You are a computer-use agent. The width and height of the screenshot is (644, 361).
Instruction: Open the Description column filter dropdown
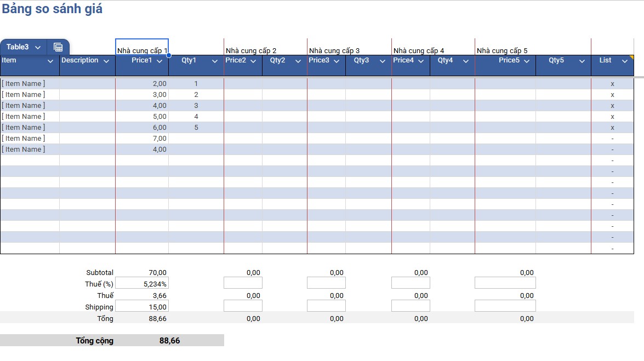pyautogui.click(x=106, y=61)
